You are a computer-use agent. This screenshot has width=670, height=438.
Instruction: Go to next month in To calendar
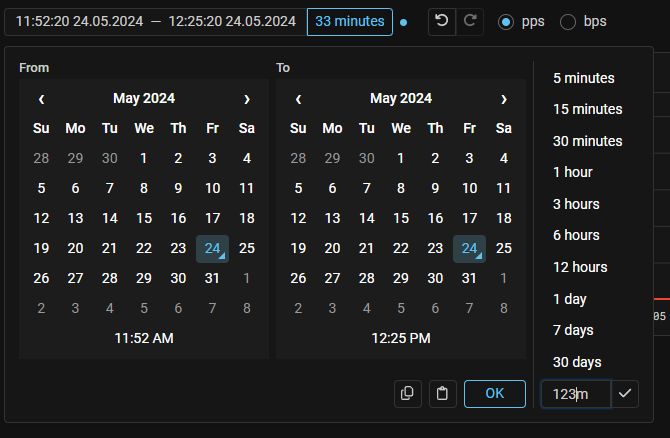503,99
